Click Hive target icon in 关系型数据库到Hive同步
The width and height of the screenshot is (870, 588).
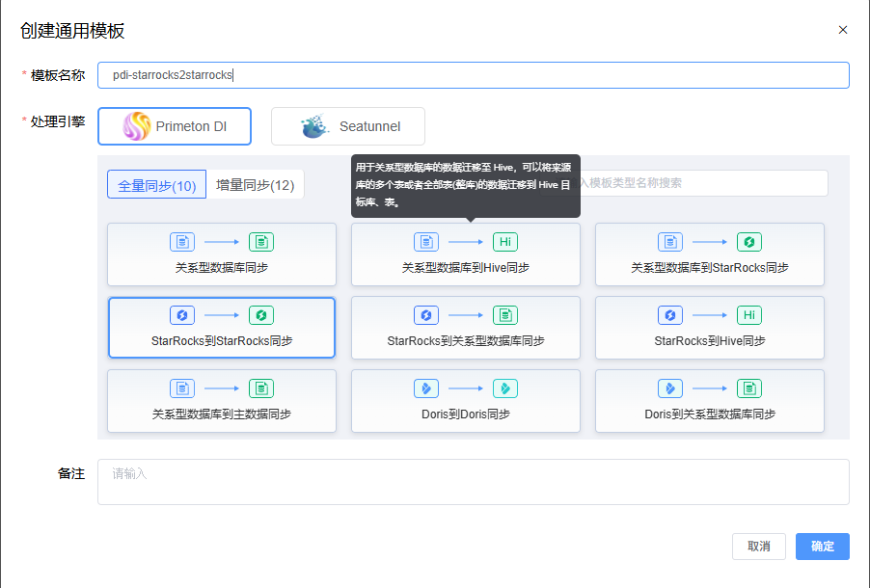click(505, 242)
